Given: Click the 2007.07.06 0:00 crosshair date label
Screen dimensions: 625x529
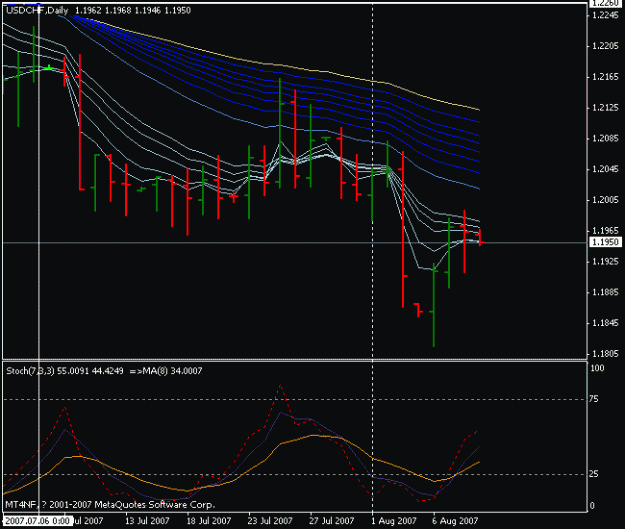Looking at the screenshot, I should click(38, 521).
